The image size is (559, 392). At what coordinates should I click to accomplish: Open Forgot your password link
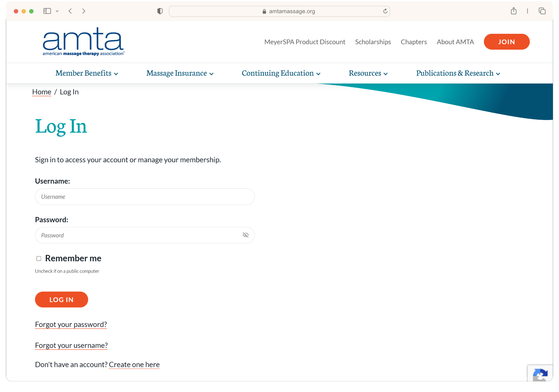pyautogui.click(x=71, y=324)
